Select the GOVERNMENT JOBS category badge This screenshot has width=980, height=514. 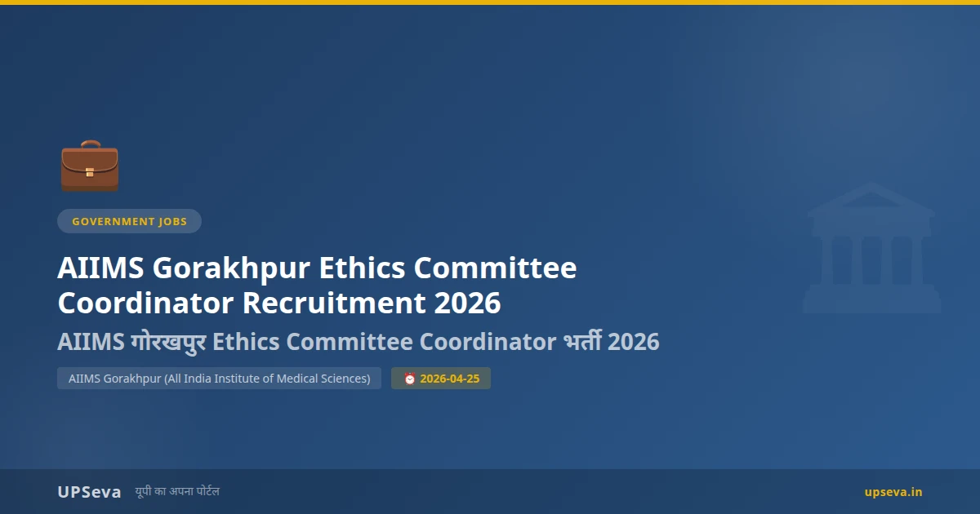(x=129, y=221)
